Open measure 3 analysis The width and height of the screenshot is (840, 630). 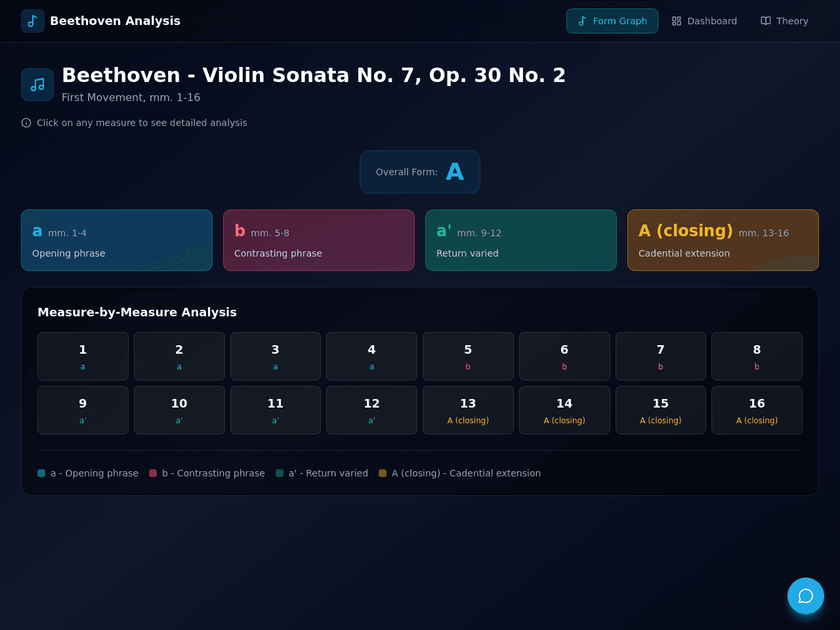coord(276,356)
